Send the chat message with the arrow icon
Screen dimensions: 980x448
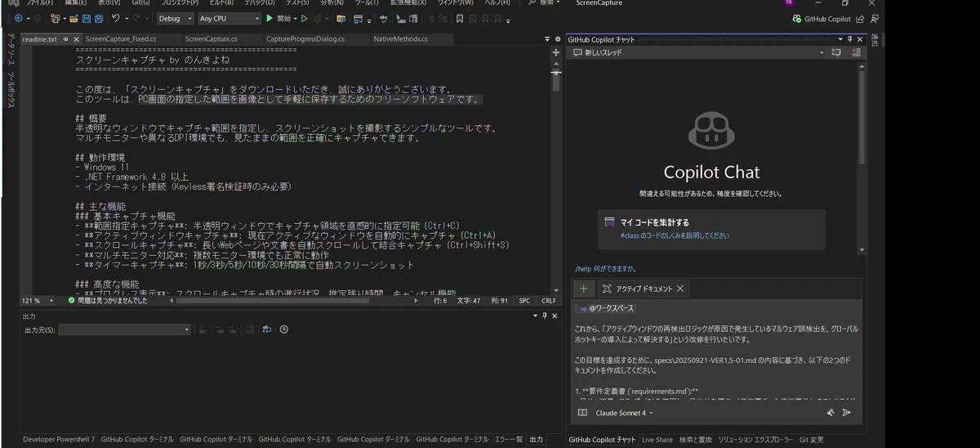point(846,413)
